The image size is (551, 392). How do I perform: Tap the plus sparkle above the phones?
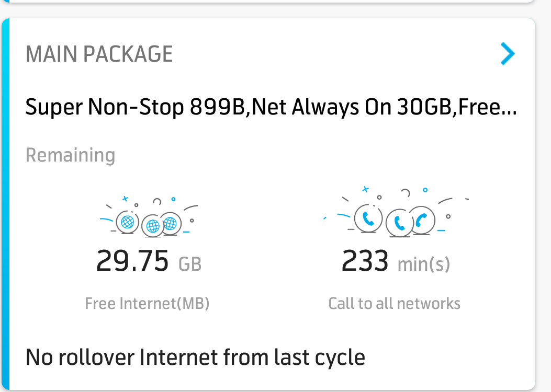click(366, 189)
